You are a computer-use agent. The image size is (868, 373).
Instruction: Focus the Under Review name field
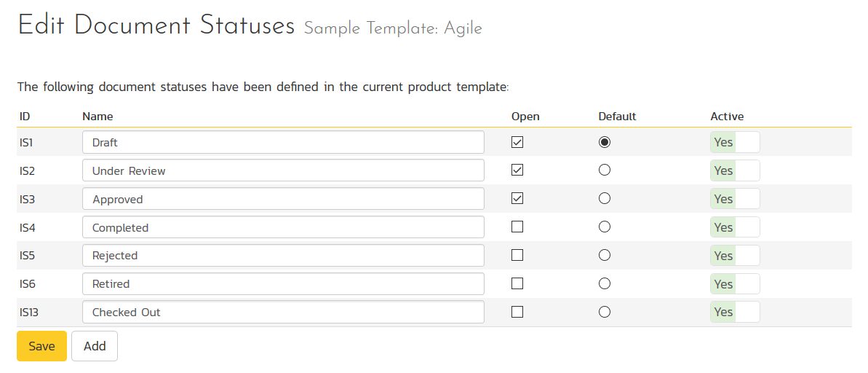(283, 170)
